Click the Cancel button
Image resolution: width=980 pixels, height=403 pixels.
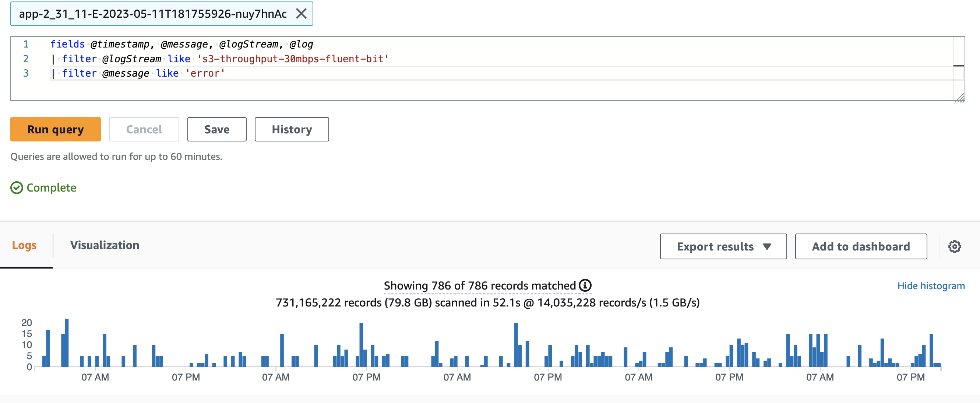pyautogui.click(x=144, y=129)
